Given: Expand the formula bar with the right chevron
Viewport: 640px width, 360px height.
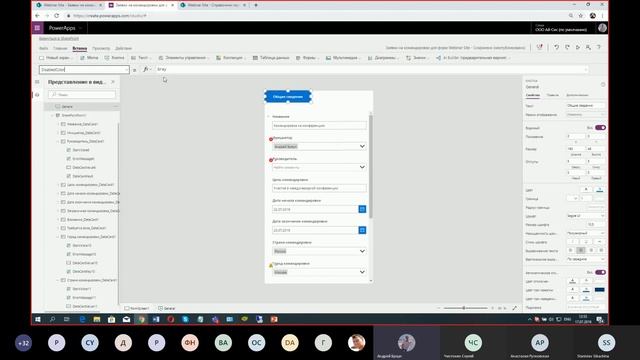Looking at the screenshot, I should 586,70.
